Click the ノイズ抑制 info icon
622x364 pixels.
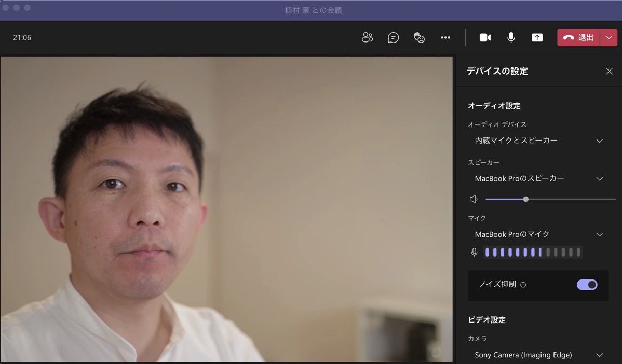[523, 285]
